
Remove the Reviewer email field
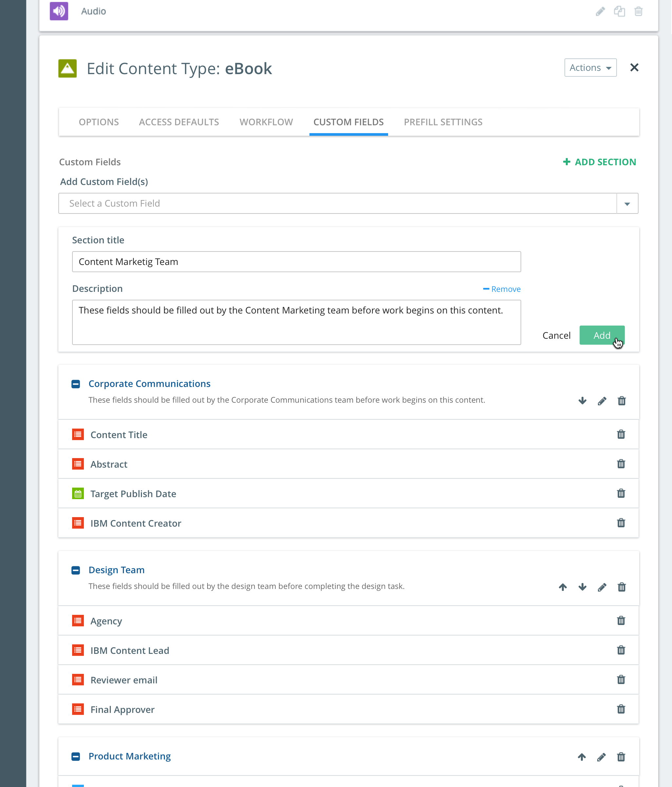pos(621,679)
